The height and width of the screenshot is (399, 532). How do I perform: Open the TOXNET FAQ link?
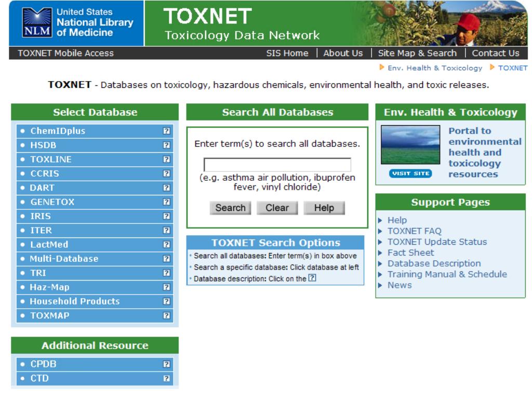pos(414,231)
